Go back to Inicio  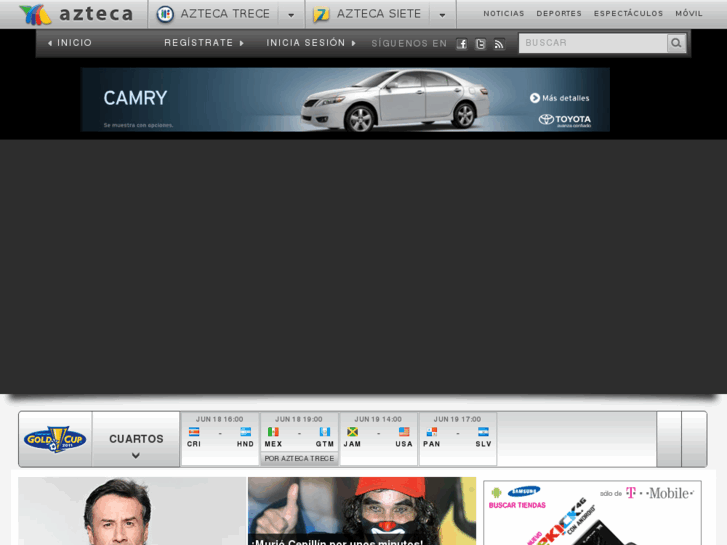point(70,43)
